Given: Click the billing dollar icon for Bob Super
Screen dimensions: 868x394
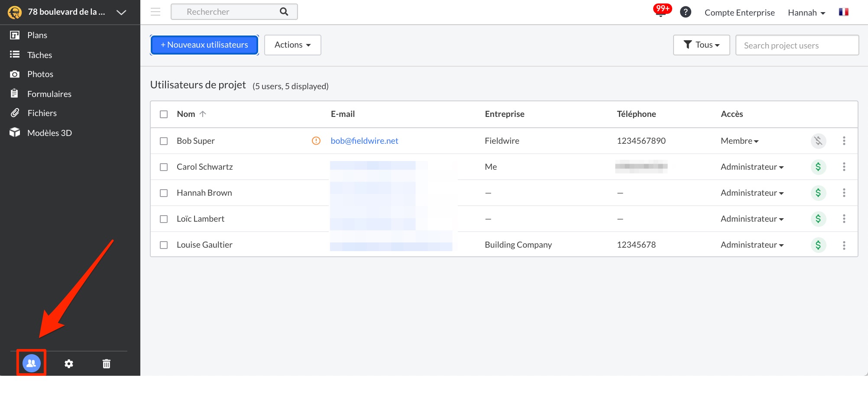Looking at the screenshot, I should coord(818,141).
